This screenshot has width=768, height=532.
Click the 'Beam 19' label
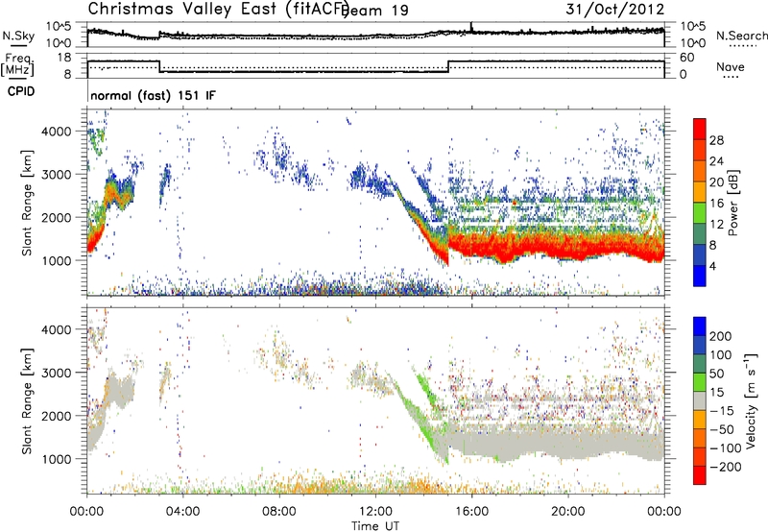376,11
